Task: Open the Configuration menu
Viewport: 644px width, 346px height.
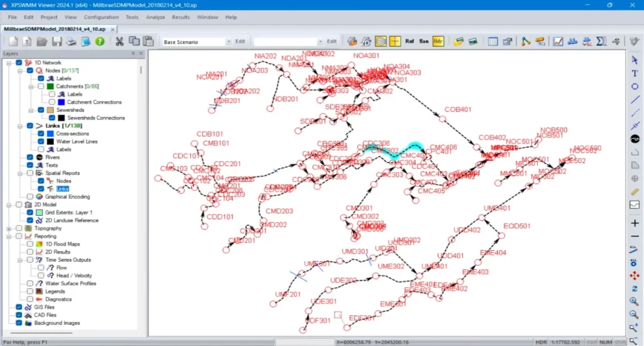Action: click(x=101, y=17)
